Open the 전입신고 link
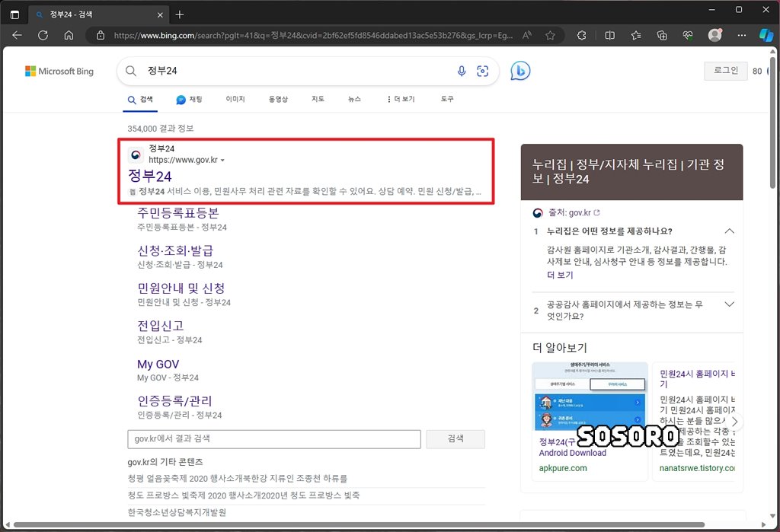 coord(161,326)
